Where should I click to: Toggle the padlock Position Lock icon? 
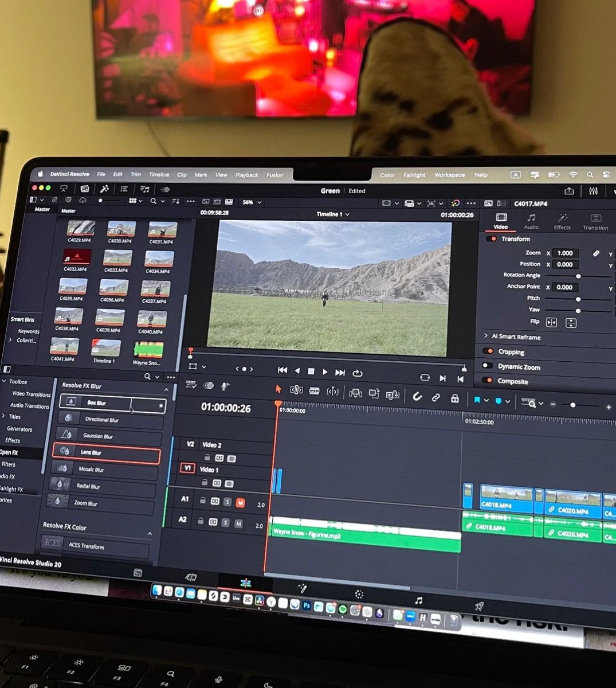pos(455,398)
